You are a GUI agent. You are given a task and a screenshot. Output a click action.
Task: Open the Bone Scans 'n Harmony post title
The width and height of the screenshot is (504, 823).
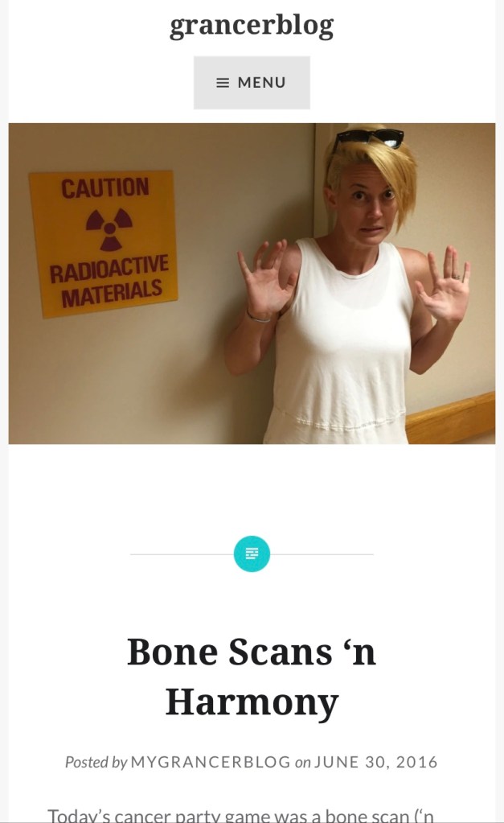click(x=252, y=677)
